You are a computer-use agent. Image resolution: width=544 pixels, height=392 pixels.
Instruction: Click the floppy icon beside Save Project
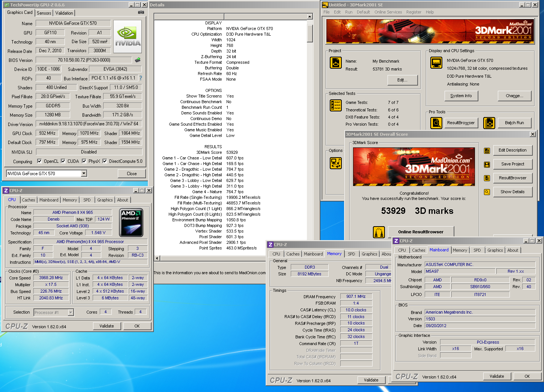(x=487, y=164)
